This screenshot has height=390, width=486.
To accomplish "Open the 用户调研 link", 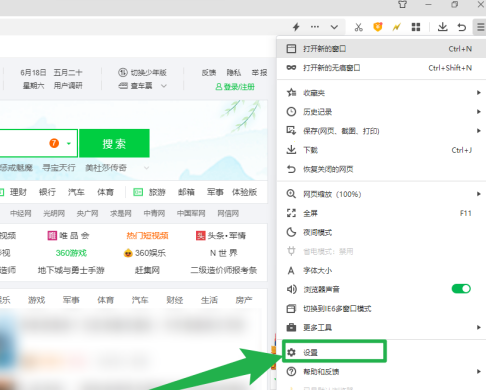I will (68, 86).
